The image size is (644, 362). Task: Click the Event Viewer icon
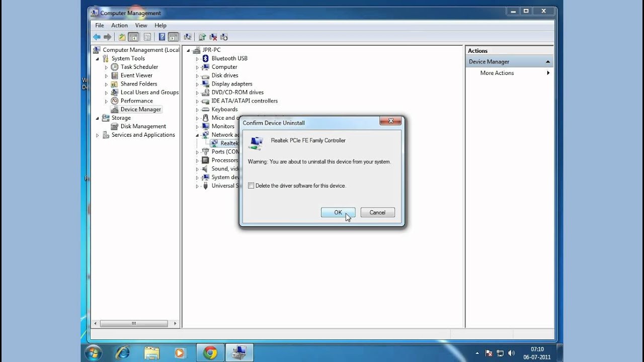[x=115, y=75]
